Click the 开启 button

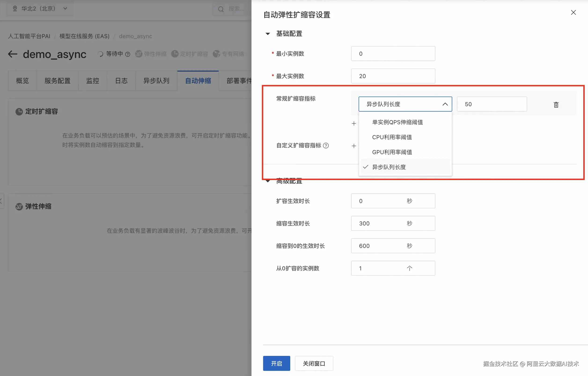[x=276, y=363]
